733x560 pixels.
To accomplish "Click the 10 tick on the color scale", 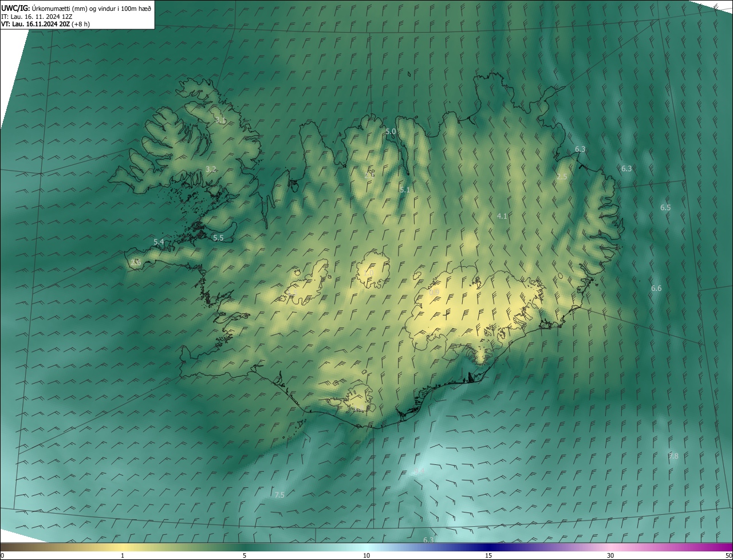I will (x=366, y=555).
